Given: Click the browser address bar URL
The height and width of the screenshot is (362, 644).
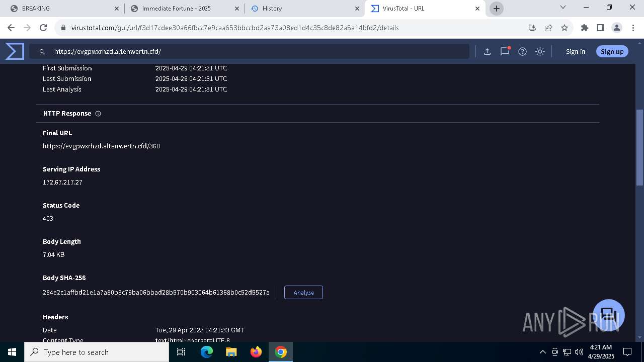Looking at the screenshot, I should pyautogui.click(x=235, y=28).
